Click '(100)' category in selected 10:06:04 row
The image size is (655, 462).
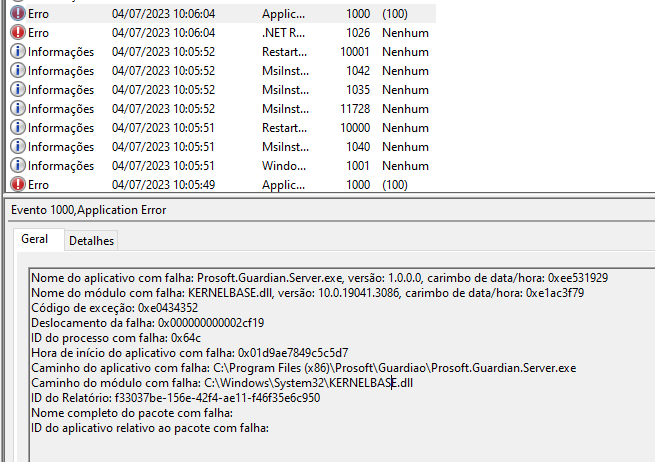click(395, 14)
